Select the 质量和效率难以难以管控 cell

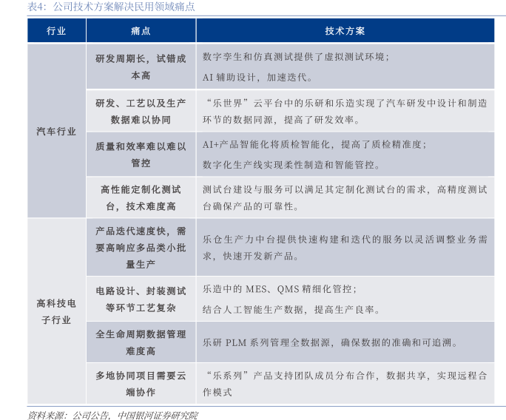(x=141, y=155)
